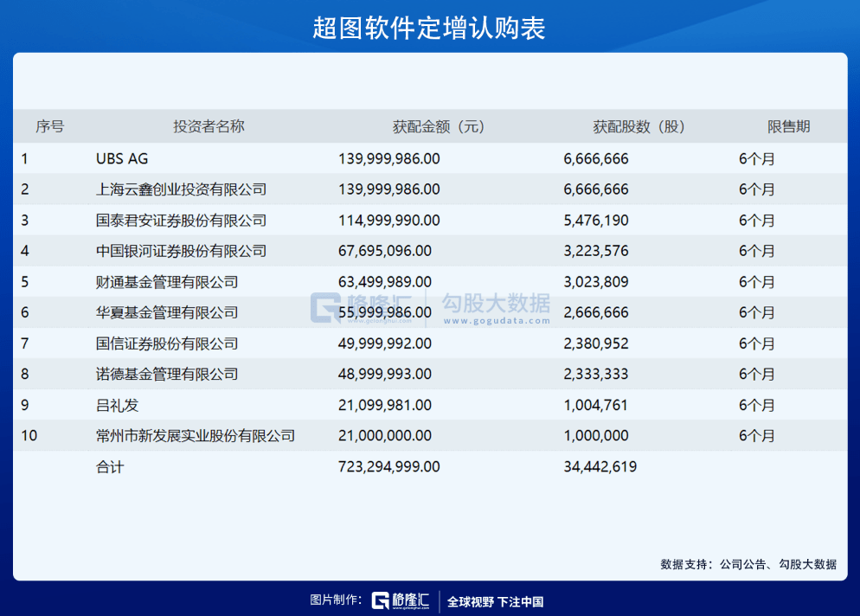Click the center watermark G logo icon
This screenshot has height=616, width=860.
(327, 309)
